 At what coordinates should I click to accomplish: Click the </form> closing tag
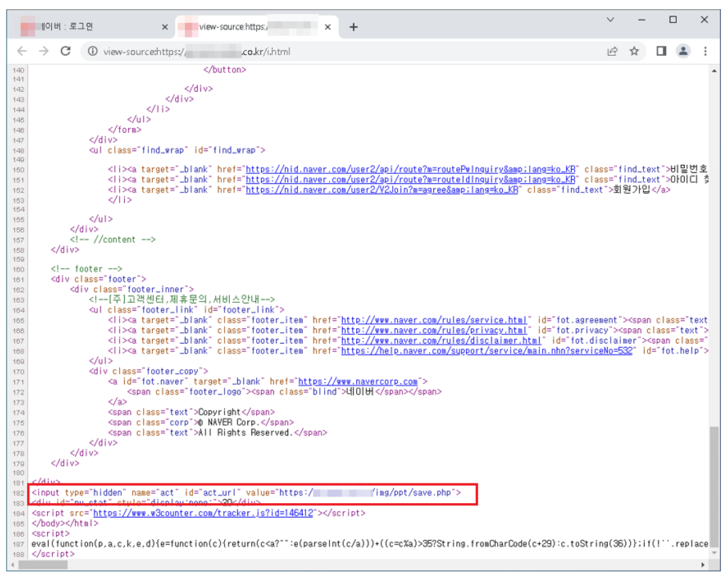pos(125,129)
